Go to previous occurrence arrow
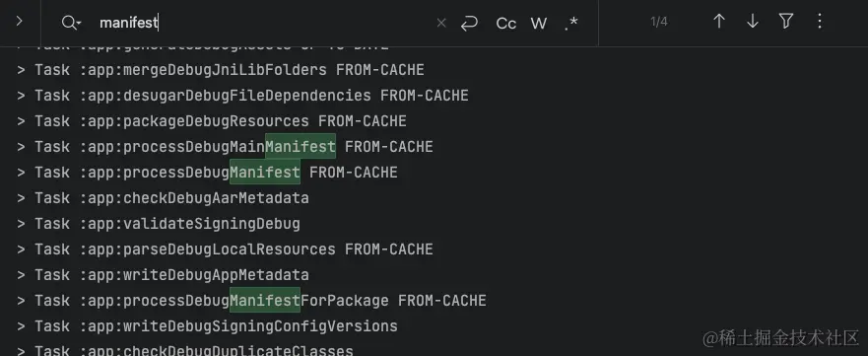 coord(719,22)
